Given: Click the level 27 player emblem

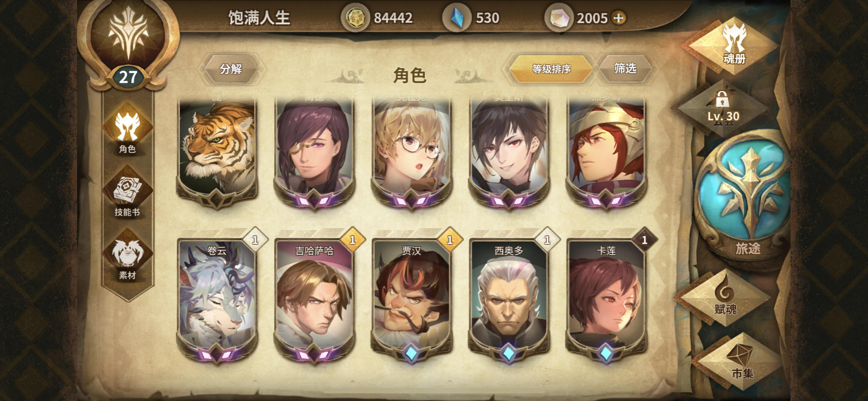Looking at the screenshot, I should point(128,46).
